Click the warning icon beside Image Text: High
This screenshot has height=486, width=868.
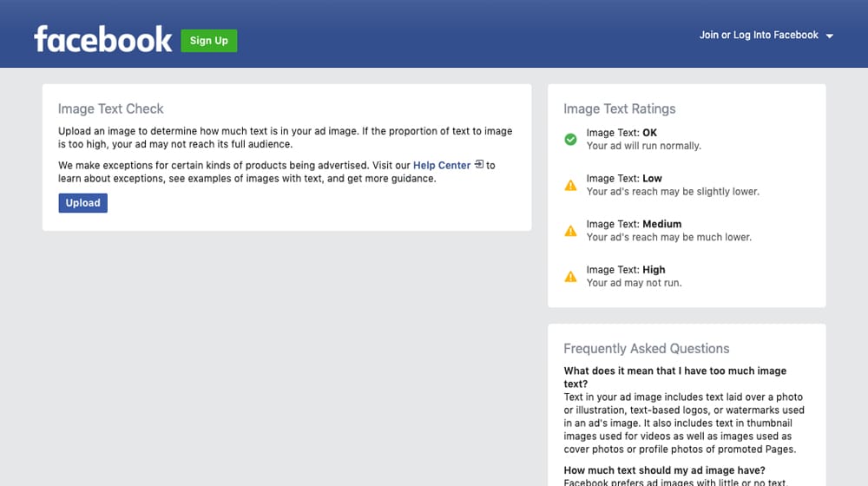[x=570, y=276]
